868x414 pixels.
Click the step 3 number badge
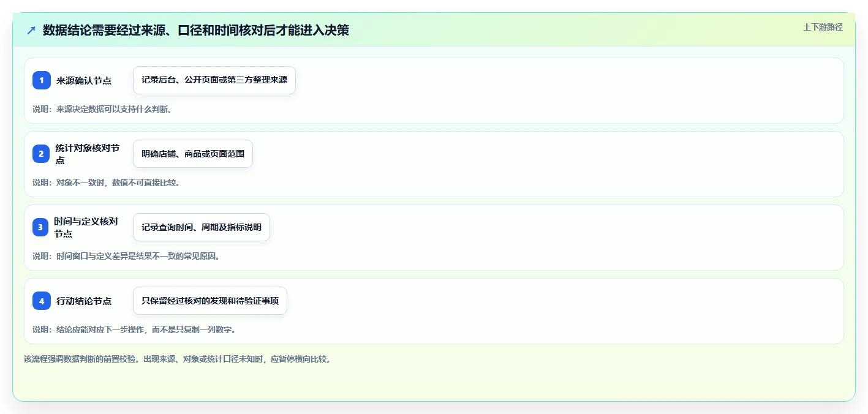(40, 227)
